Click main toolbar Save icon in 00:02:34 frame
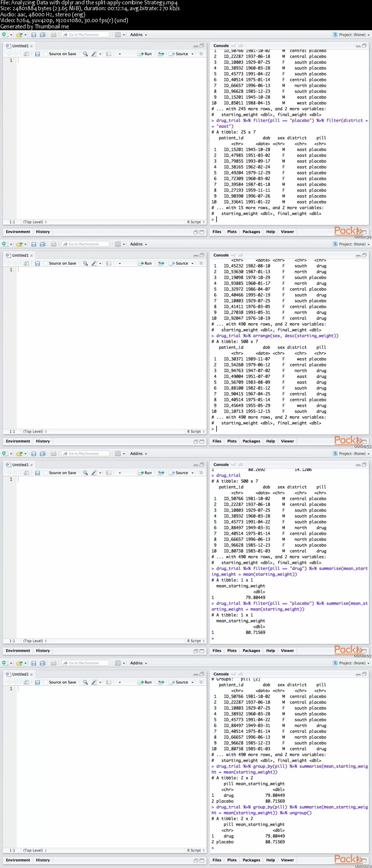Image resolution: width=372 pixels, height=868 pixels. click(34, 35)
